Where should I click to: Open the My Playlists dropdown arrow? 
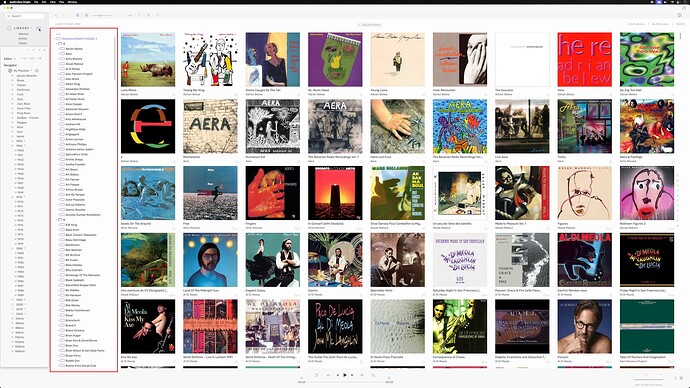coord(31,70)
